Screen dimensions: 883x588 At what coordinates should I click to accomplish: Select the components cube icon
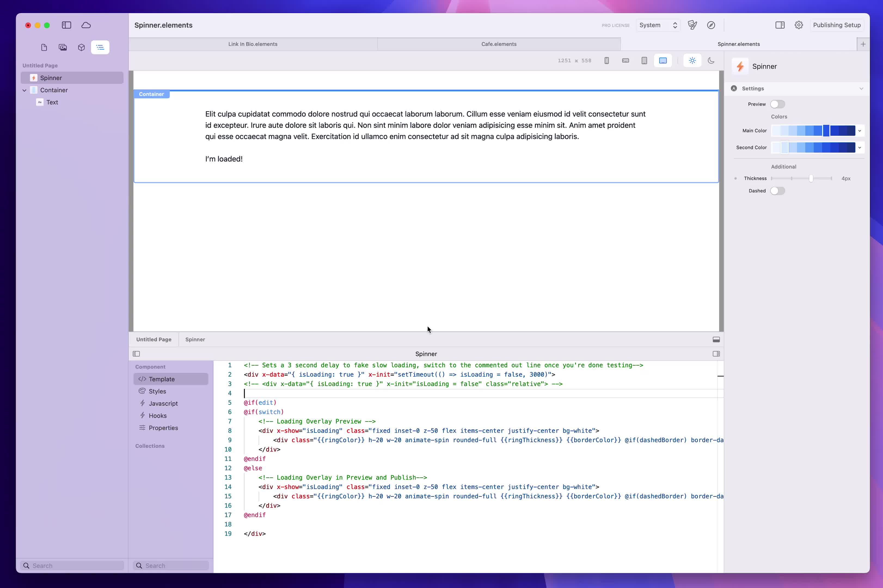81,47
